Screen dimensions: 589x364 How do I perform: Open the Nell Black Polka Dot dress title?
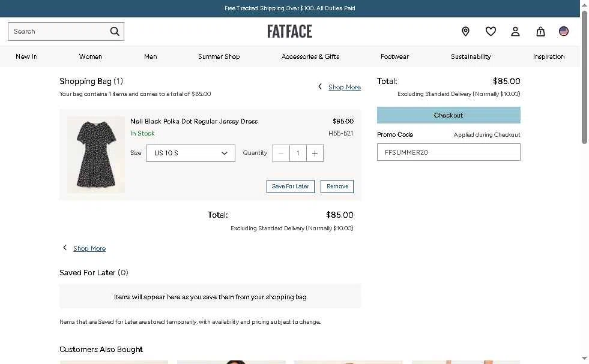[194, 121]
